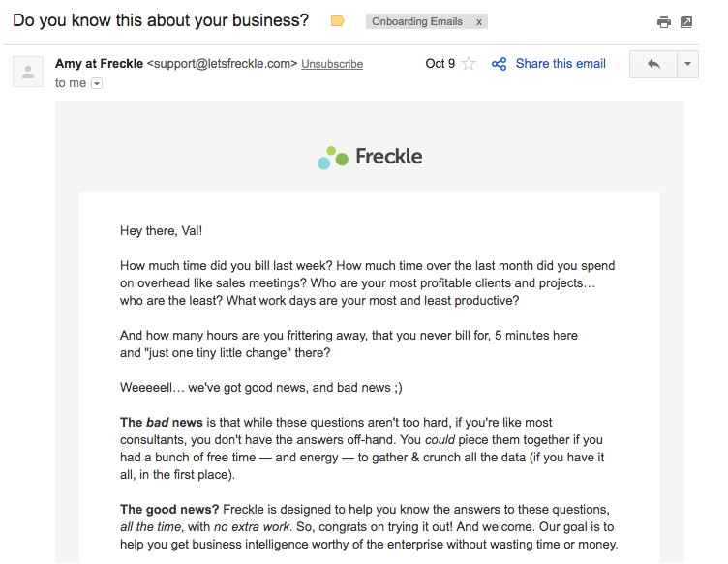The width and height of the screenshot is (728, 564).
Task: Star this email from Oct 9
Action: pyautogui.click(x=470, y=64)
